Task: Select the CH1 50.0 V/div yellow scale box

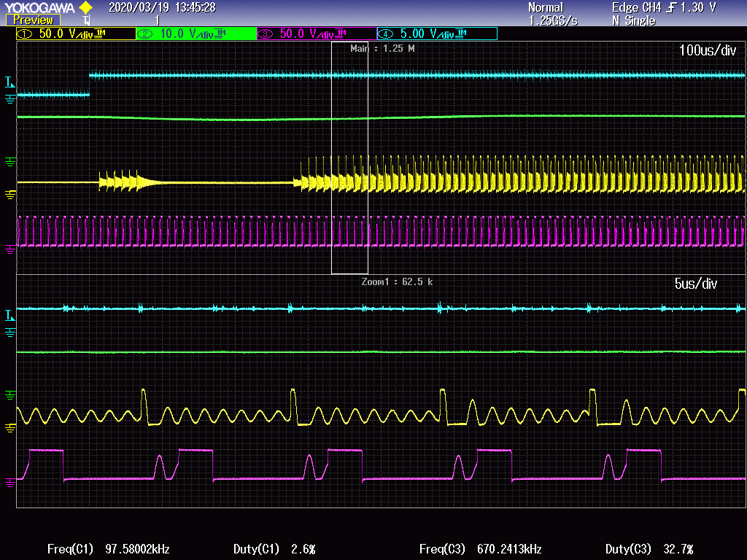Action: tap(76, 34)
